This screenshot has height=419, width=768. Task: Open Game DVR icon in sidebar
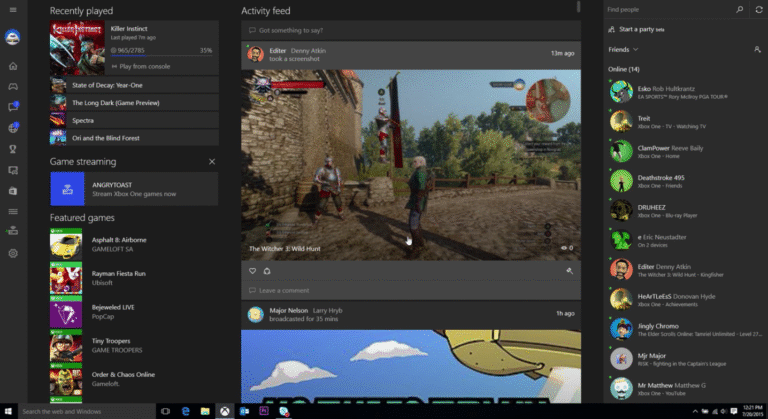[13, 170]
